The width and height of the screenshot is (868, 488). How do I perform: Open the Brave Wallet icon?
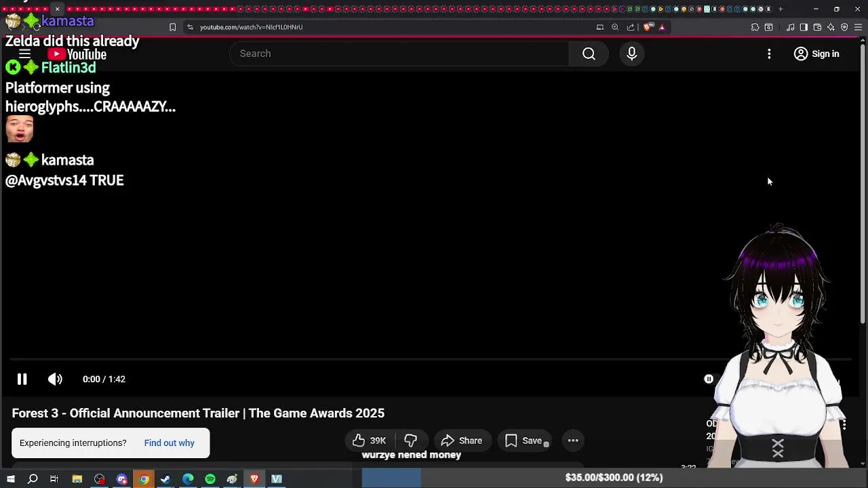[x=817, y=27]
